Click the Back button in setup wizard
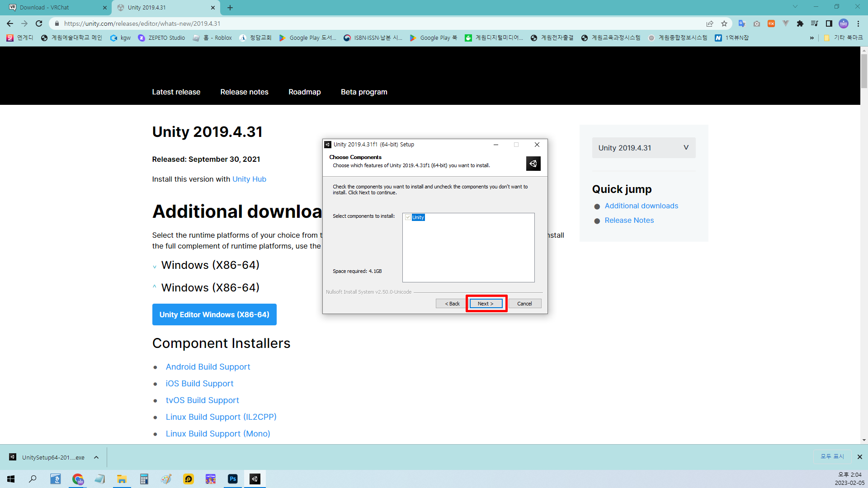 (x=452, y=304)
